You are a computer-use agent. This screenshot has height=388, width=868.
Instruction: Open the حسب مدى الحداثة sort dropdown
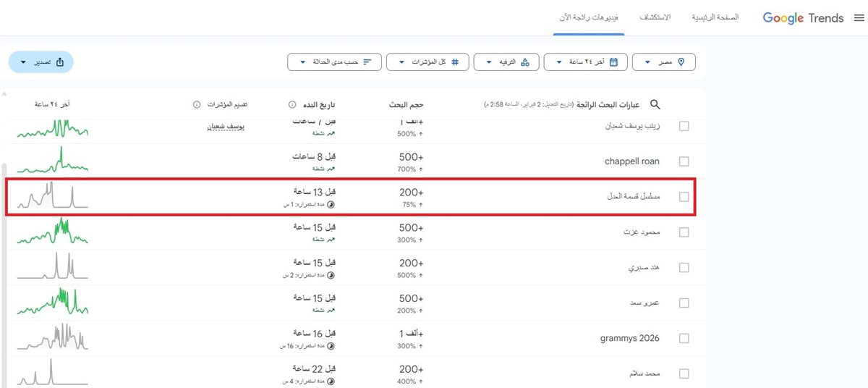(334, 62)
